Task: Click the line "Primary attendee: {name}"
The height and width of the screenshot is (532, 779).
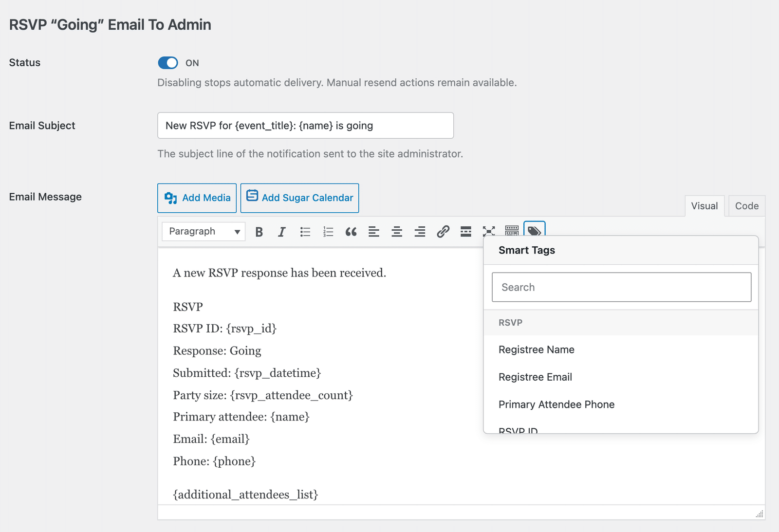Action: tap(241, 417)
